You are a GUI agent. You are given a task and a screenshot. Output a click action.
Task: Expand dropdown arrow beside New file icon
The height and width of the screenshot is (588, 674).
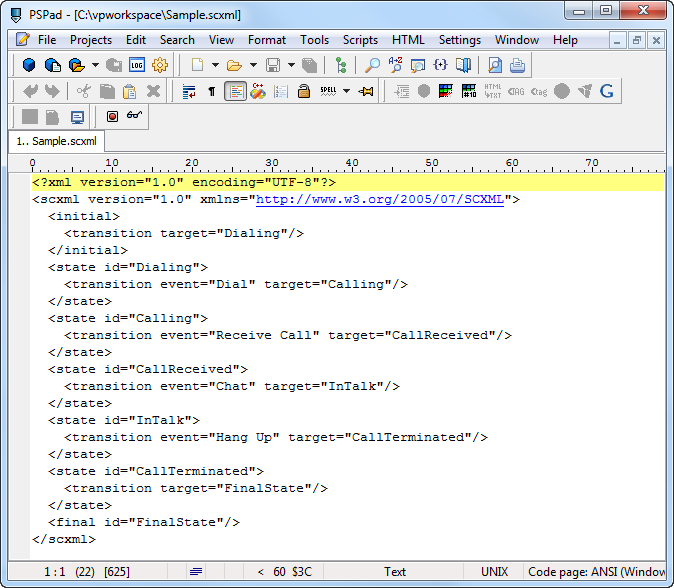click(215, 65)
